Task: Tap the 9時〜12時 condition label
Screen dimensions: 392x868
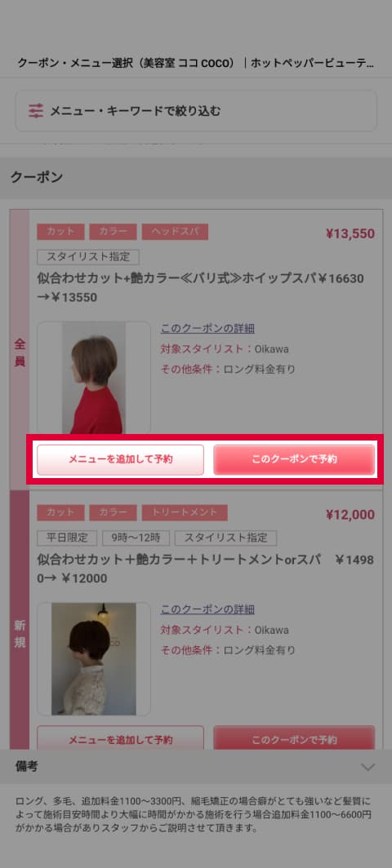Action: pyautogui.click(x=136, y=538)
